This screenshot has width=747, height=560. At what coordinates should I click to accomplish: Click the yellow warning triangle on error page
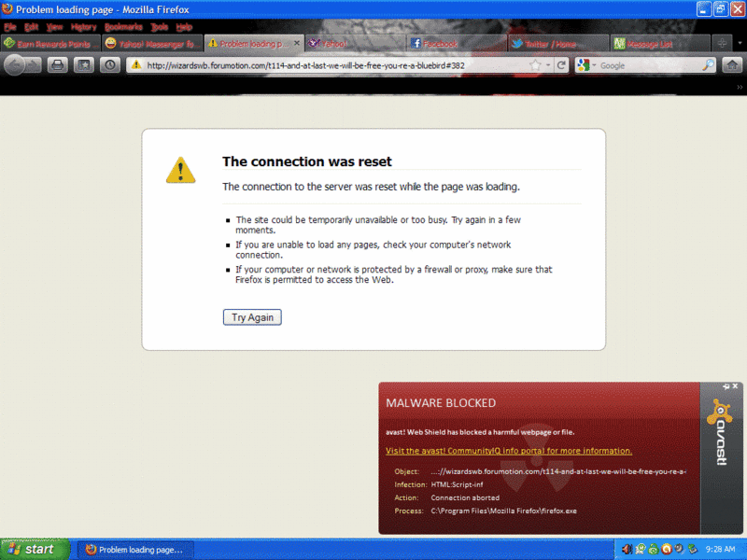180,170
